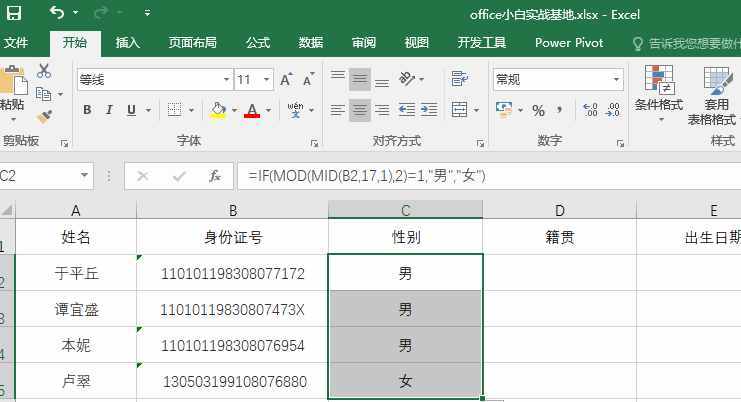Change the text orientation
The image size is (741, 402).
click(x=407, y=79)
